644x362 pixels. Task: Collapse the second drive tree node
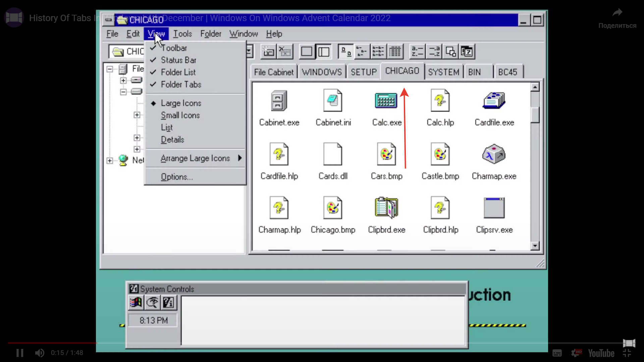[x=123, y=92]
